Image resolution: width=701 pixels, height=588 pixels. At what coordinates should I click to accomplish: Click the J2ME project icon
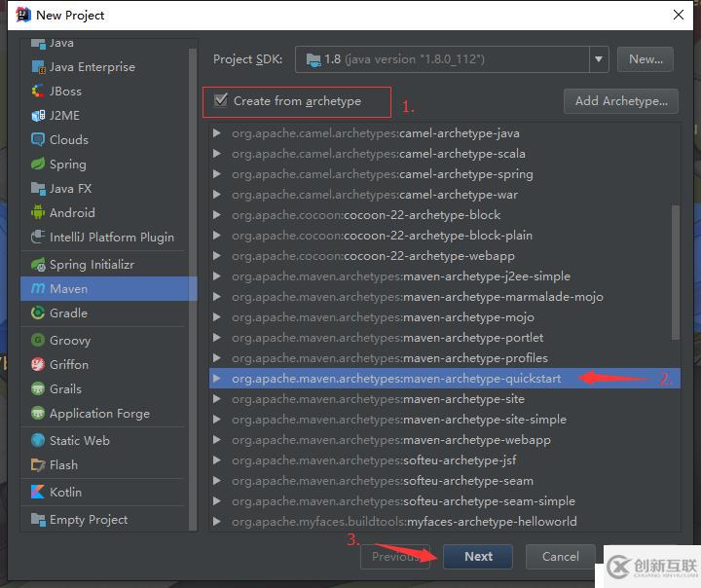click(x=38, y=116)
